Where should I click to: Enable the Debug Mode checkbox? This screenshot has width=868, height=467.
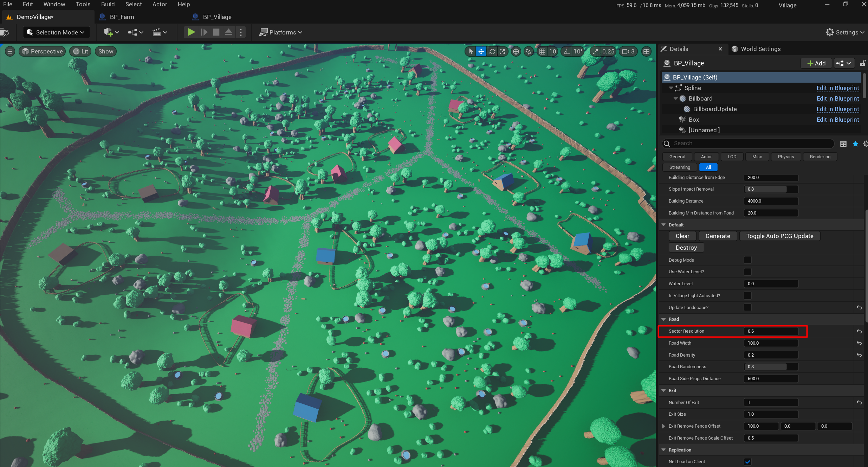747,260
